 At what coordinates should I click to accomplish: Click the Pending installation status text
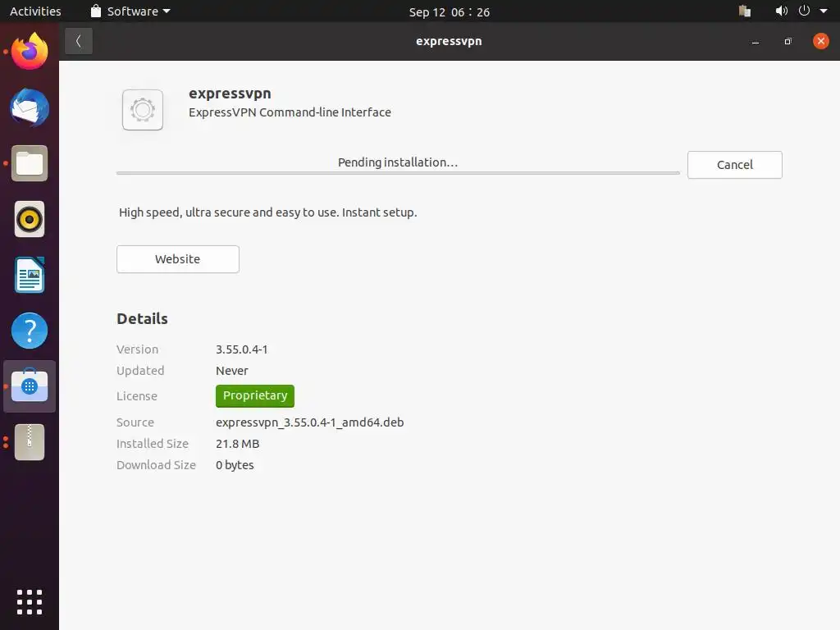[x=398, y=162]
